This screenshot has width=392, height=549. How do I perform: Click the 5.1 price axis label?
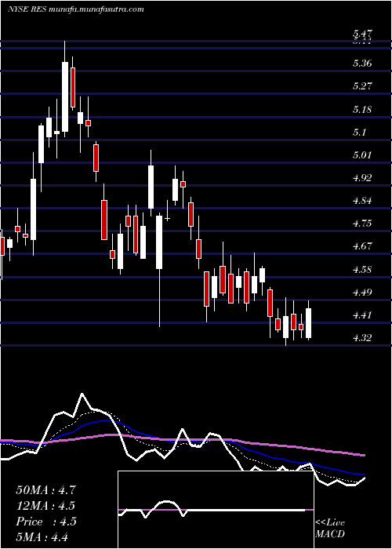tap(360, 133)
